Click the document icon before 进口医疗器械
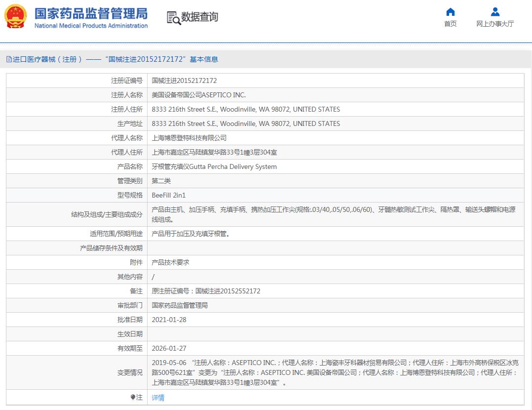Image resolution: width=532 pixels, height=410 pixels. coord(9,59)
